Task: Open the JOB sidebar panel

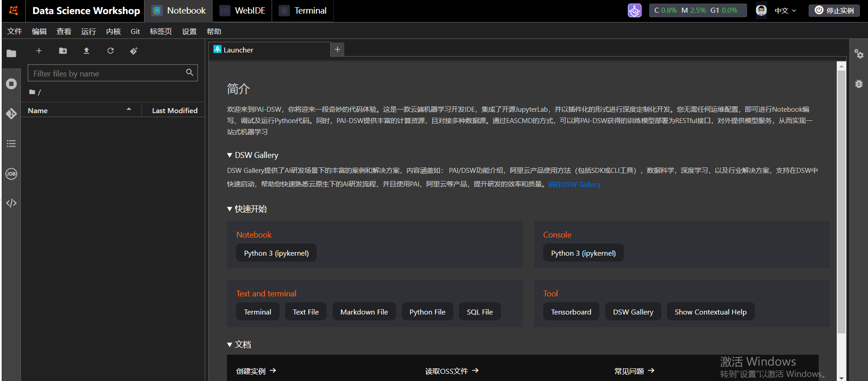Action: click(x=11, y=174)
